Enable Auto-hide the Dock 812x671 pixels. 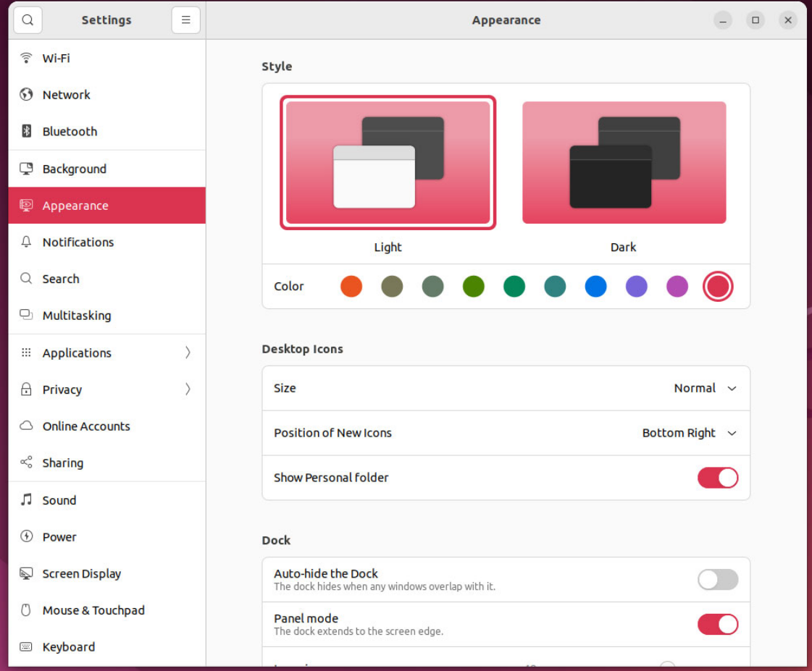pos(718,579)
